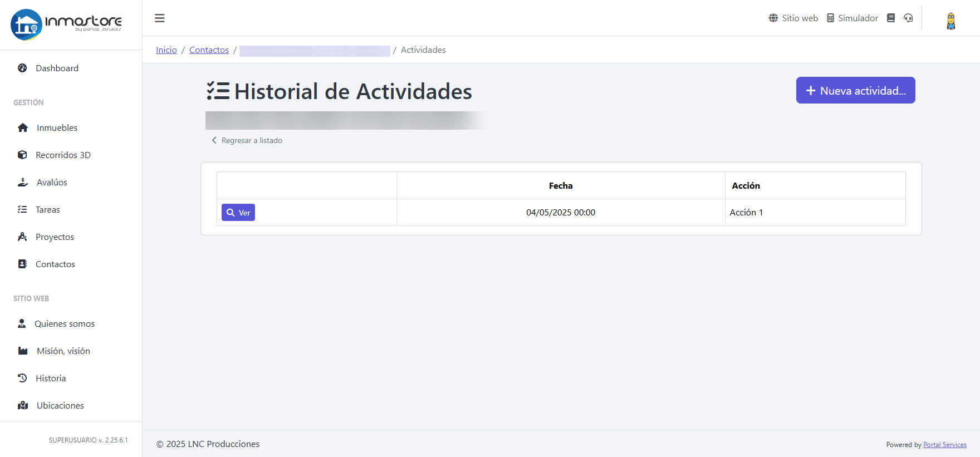Click SUPERUSUARIO version label

(x=88, y=440)
